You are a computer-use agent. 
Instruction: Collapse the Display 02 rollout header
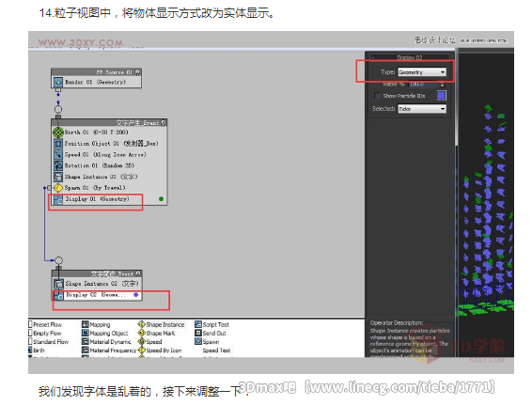pos(410,57)
